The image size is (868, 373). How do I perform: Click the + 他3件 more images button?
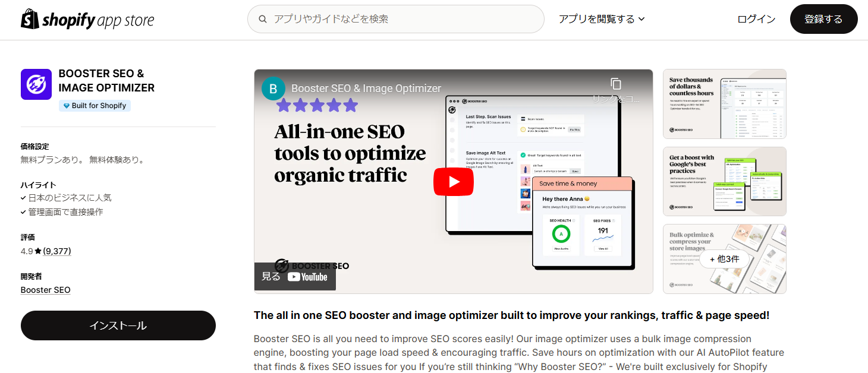point(725,259)
